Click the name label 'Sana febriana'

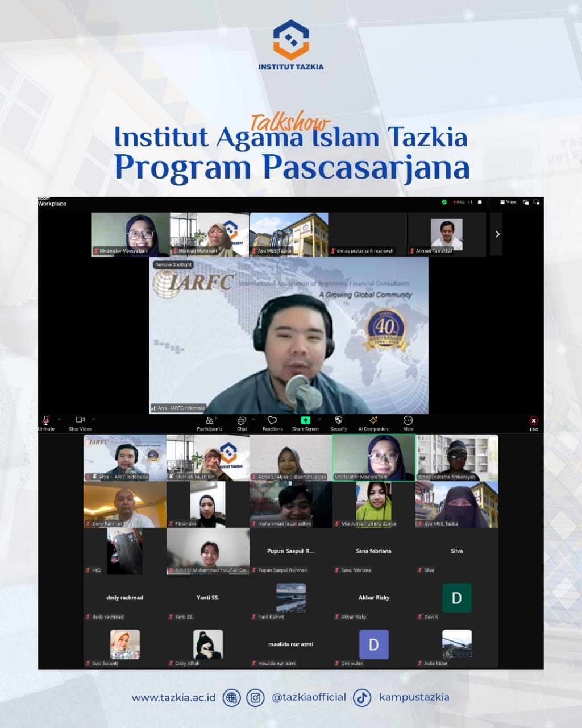(x=356, y=570)
